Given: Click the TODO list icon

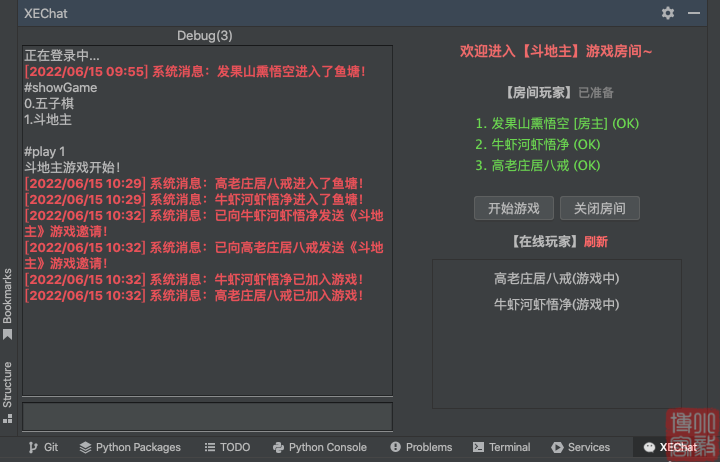Looking at the screenshot, I should coord(210,447).
